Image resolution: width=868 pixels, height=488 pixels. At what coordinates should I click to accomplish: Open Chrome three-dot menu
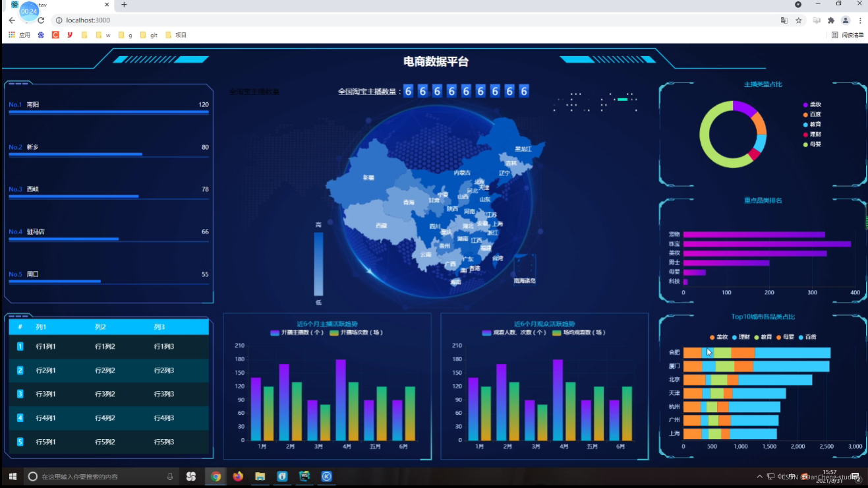pos(860,20)
